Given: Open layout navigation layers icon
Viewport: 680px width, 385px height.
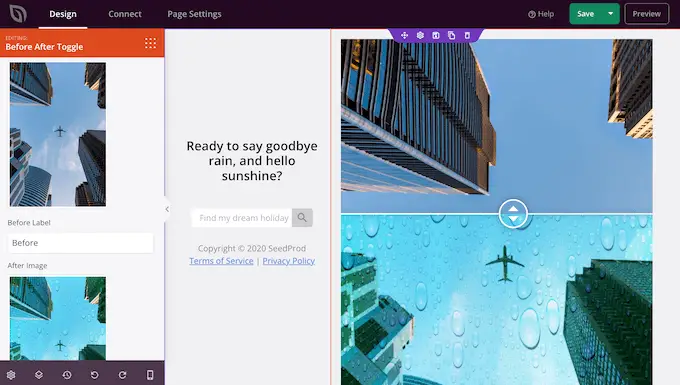Looking at the screenshot, I should [39, 375].
